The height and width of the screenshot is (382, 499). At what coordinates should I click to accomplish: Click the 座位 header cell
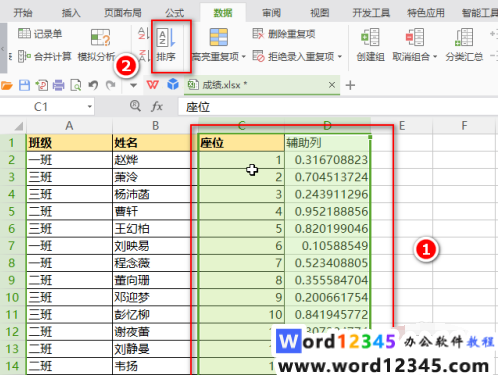tap(241, 143)
